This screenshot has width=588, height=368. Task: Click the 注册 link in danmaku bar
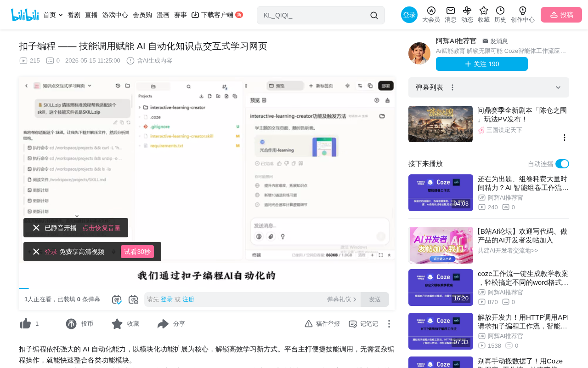pos(188,299)
